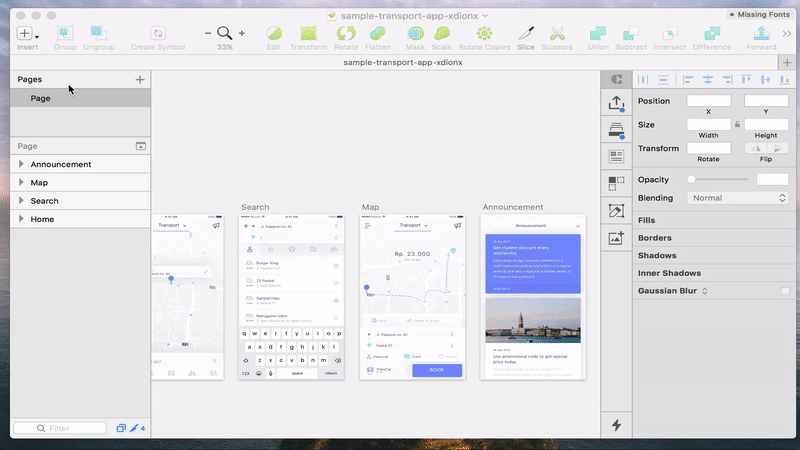Click the lightning bolt plugin icon
Image resolution: width=800 pixels, height=450 pixels.
tap(616, 425)
